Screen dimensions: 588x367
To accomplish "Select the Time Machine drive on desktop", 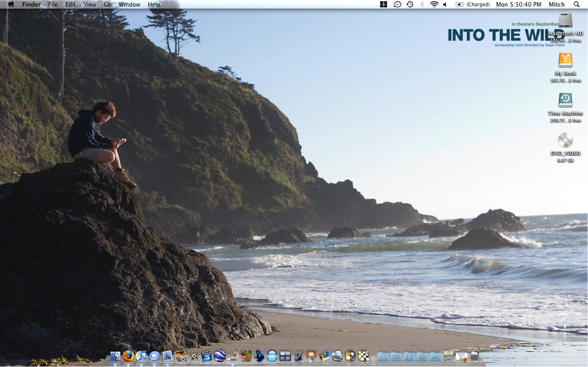I will [565, 101].
